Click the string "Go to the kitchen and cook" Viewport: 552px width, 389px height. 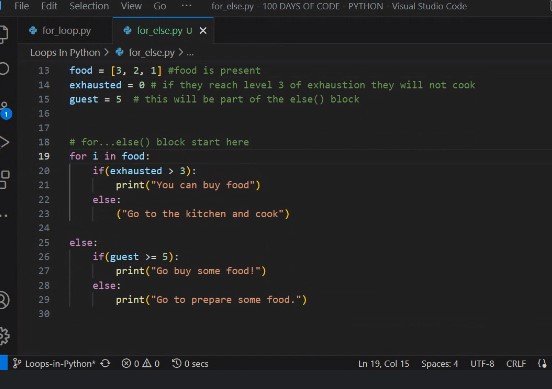(x=203, y=214)
